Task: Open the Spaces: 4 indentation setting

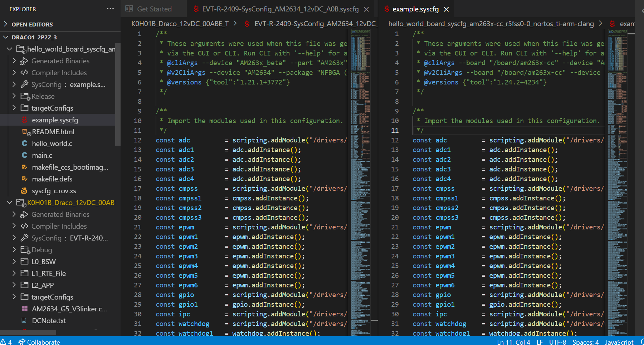Action: [x=585, y=342]
